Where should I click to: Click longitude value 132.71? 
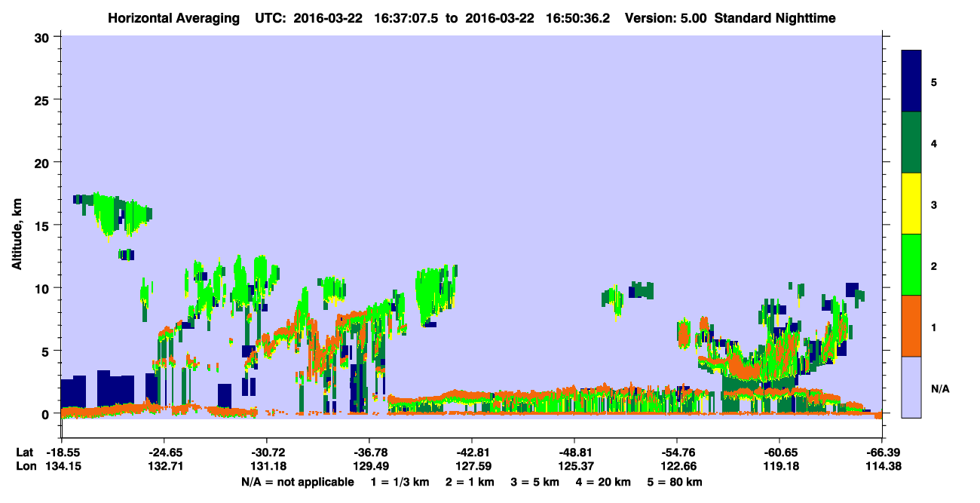(x=164, y=466)
